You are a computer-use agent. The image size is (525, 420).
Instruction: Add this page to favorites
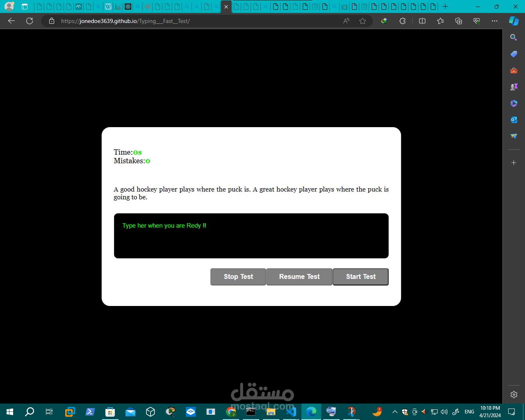pos(363,21)
